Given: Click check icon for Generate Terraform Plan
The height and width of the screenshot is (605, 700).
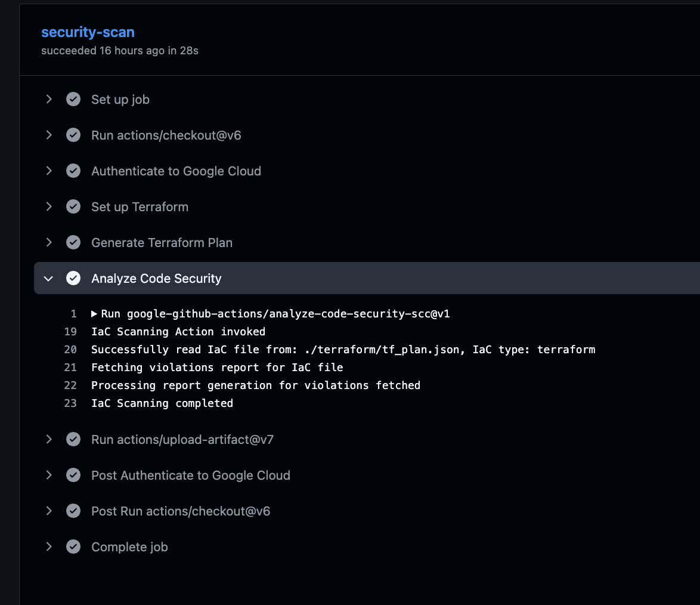Looking at the screenshot, I should 73,242.
